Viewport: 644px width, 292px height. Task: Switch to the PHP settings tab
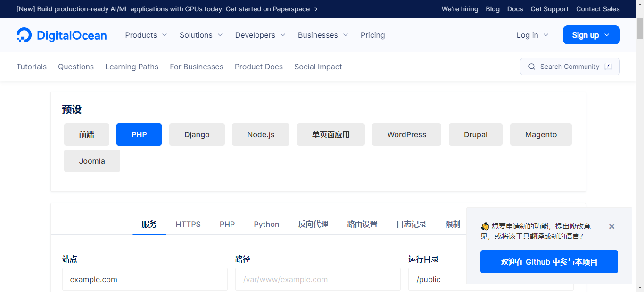[x=227, y=224]
